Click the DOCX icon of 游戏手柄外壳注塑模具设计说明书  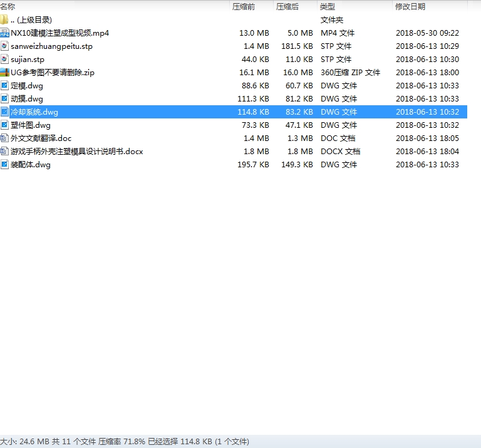coord(4,151)
